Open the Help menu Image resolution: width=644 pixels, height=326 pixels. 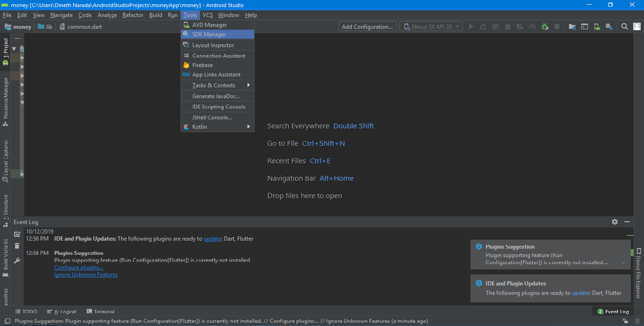251,15
